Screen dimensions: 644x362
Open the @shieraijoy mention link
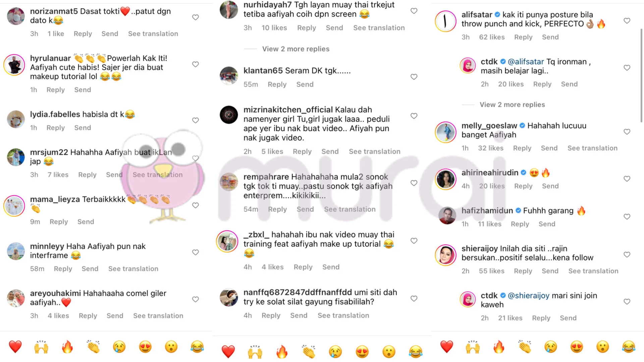coord(528,296)
